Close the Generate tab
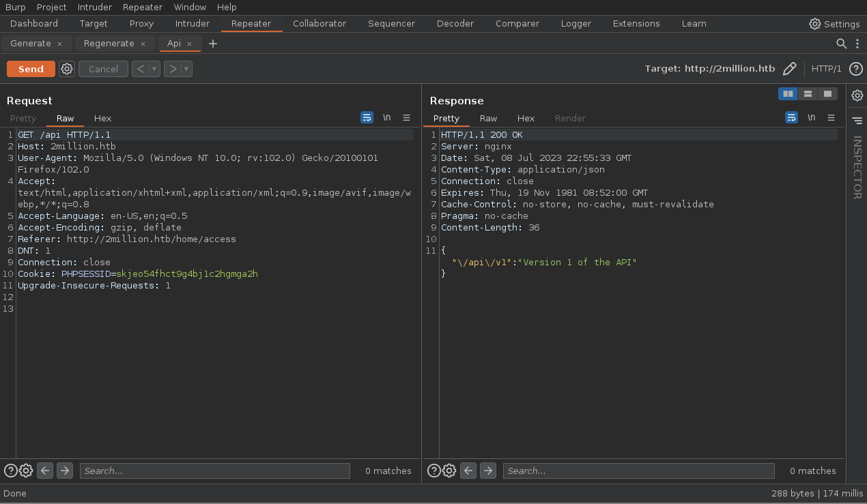Image resolution: width=867 pixels, height=504 pixels. point(59,44)
